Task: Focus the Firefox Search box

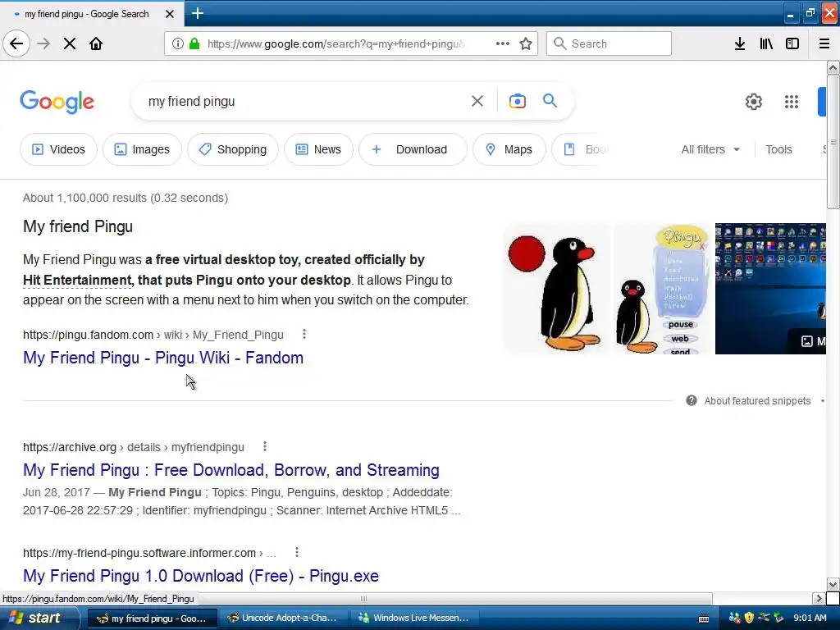Action: pos(609,43)
